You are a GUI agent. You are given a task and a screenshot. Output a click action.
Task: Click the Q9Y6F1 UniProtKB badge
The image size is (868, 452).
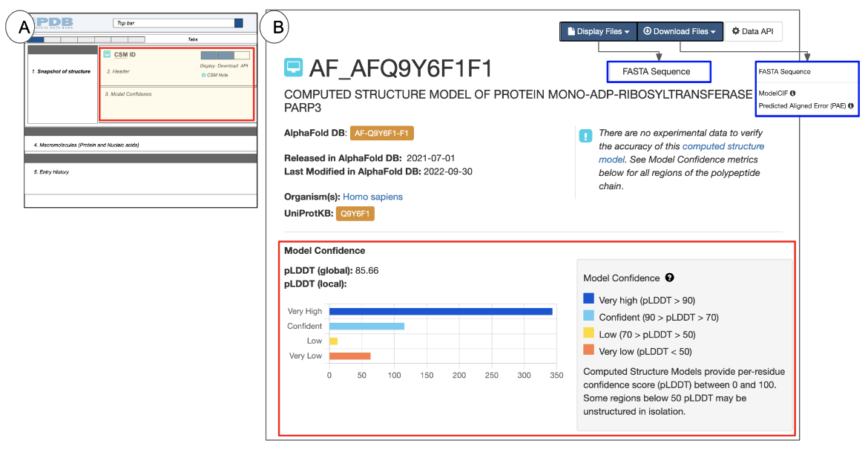tap(355, 214)
